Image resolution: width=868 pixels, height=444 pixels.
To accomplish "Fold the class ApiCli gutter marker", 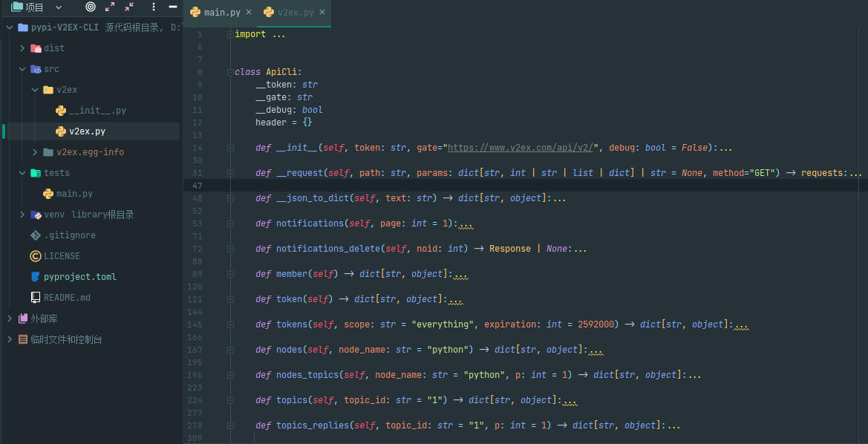I will pos(229,72).
